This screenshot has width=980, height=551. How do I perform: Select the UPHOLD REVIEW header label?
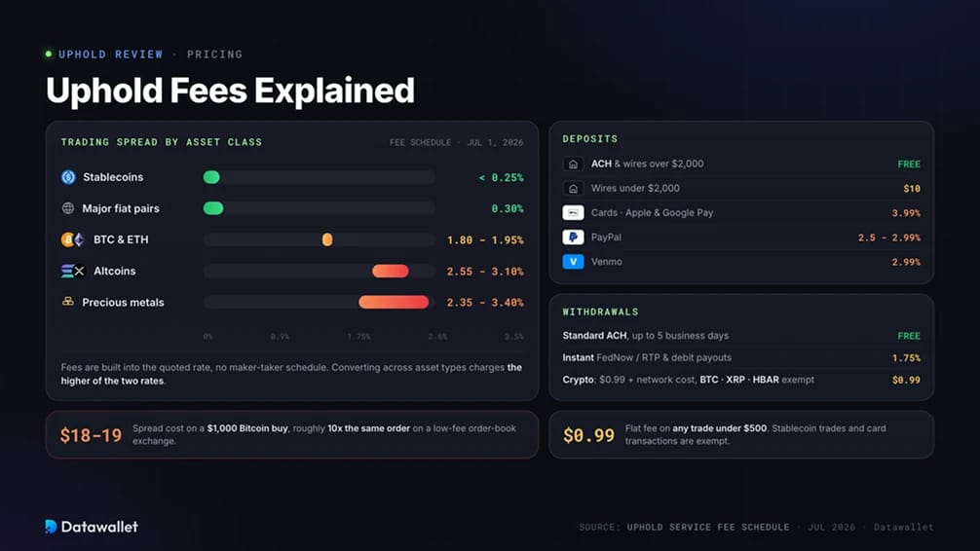[x=111, y=55]
